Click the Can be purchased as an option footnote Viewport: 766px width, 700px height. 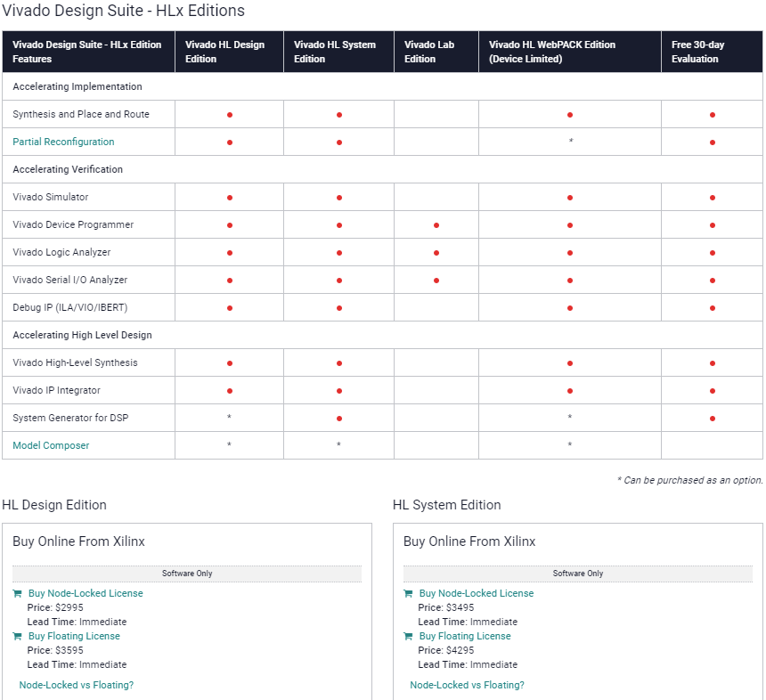pos(689,480)
